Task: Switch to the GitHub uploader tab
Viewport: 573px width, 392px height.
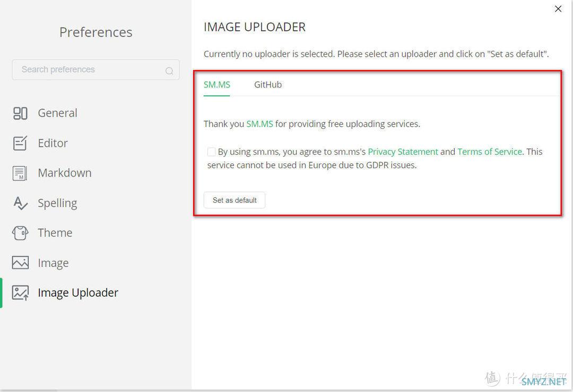Action: click(x=268, y=85)
